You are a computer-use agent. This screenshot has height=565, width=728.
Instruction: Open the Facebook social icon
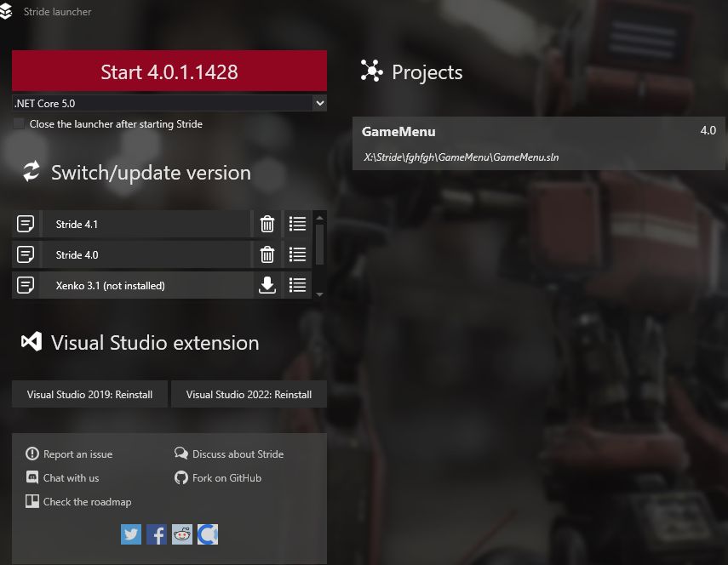point(157,534)
